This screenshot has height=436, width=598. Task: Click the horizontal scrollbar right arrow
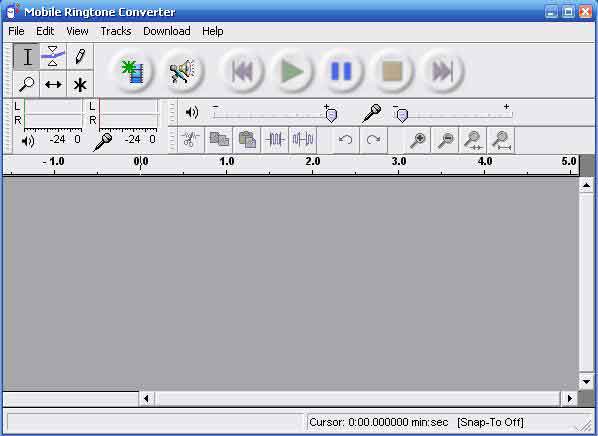tap(569, 399)
